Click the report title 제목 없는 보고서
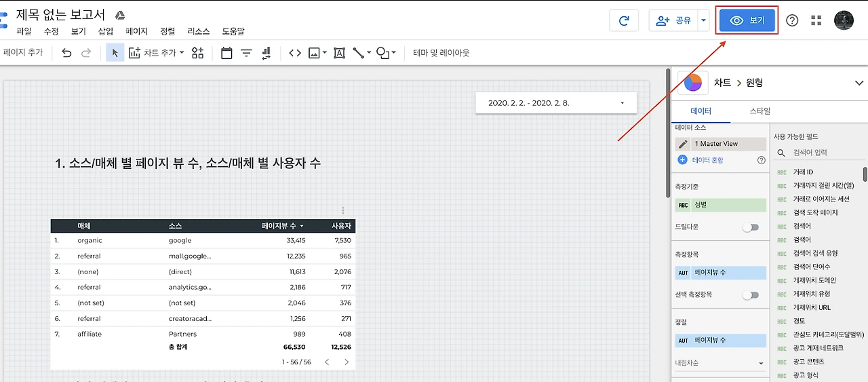868x382 pixels. point(61,14)
